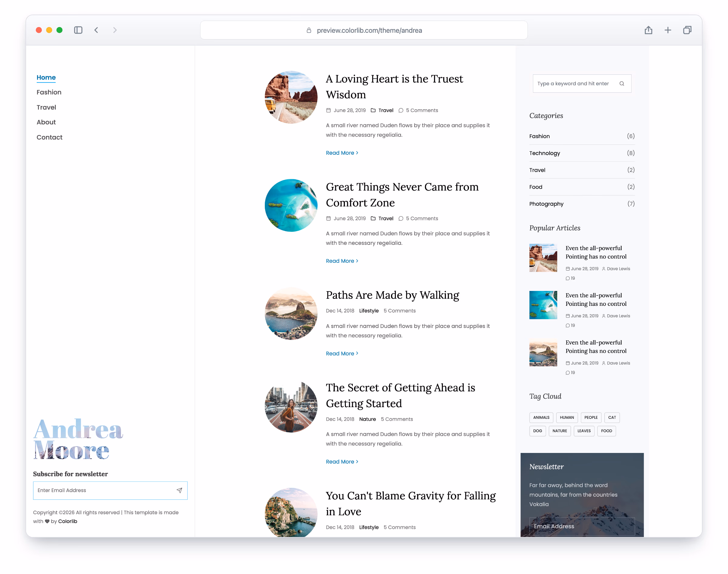Click the Andrea Moore logo
This screenshot has height=574, width=728.
click(x=78, y=439)
